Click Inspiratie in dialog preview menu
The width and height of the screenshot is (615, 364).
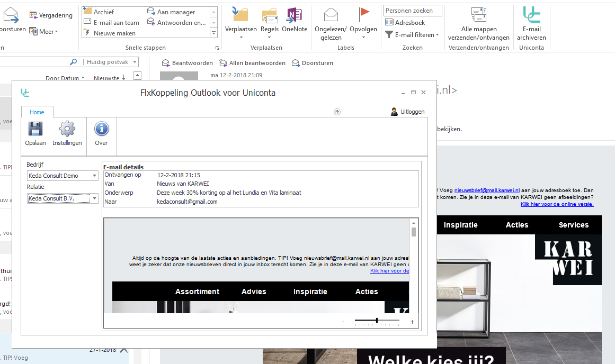pyautogui.click(x=310, y=292)
